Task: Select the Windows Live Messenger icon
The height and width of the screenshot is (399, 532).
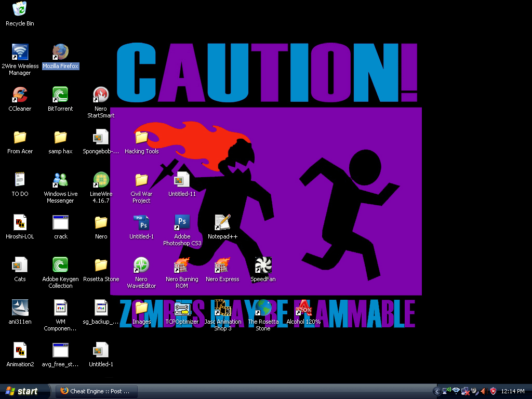Action: [60, 180]
